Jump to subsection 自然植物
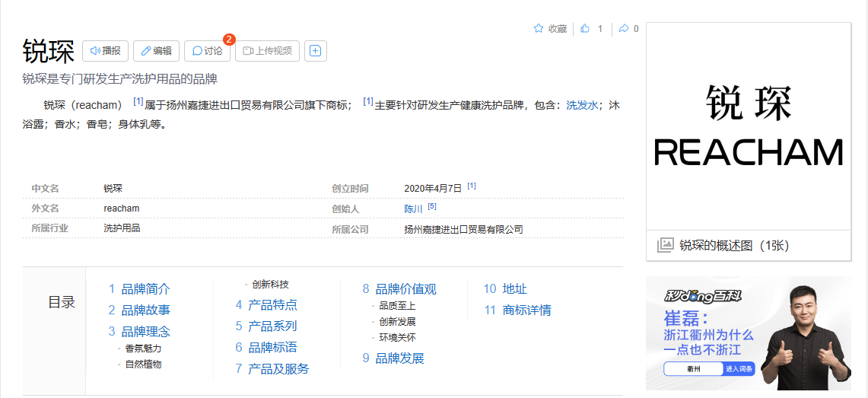 pyautogui.click(x=143, y=365)
